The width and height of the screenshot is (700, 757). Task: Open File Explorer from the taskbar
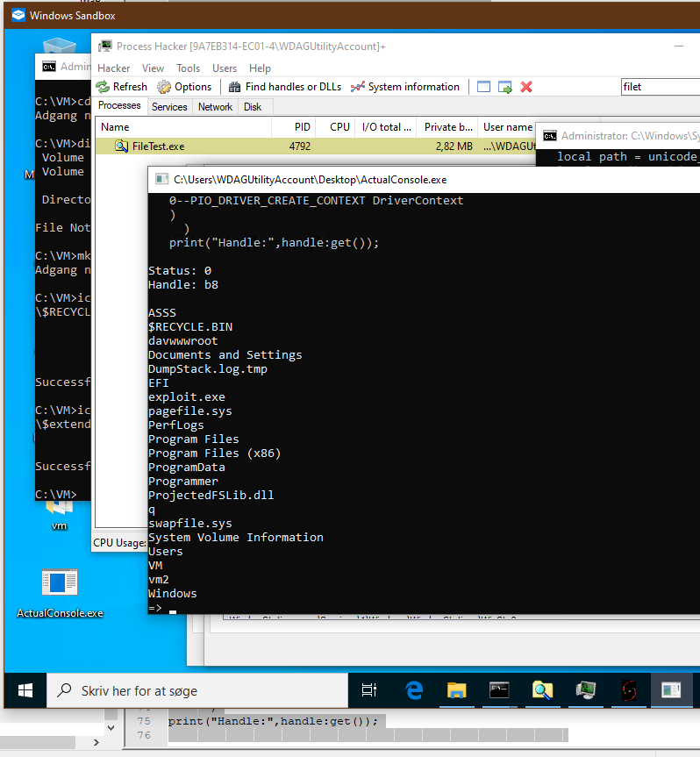pos(456,691)
